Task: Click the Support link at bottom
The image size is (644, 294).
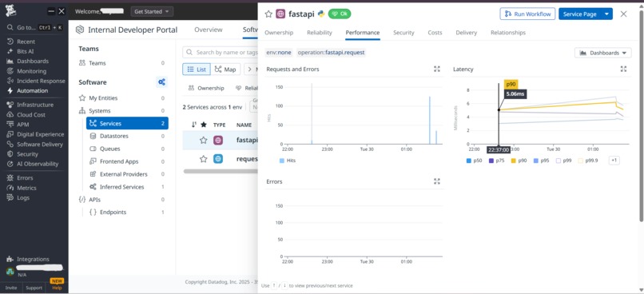Action: (x=34, y=288)
